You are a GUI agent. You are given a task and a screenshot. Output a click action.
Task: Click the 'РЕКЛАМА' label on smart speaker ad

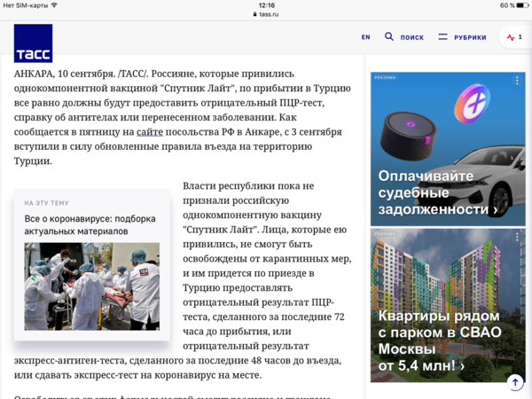385,78
